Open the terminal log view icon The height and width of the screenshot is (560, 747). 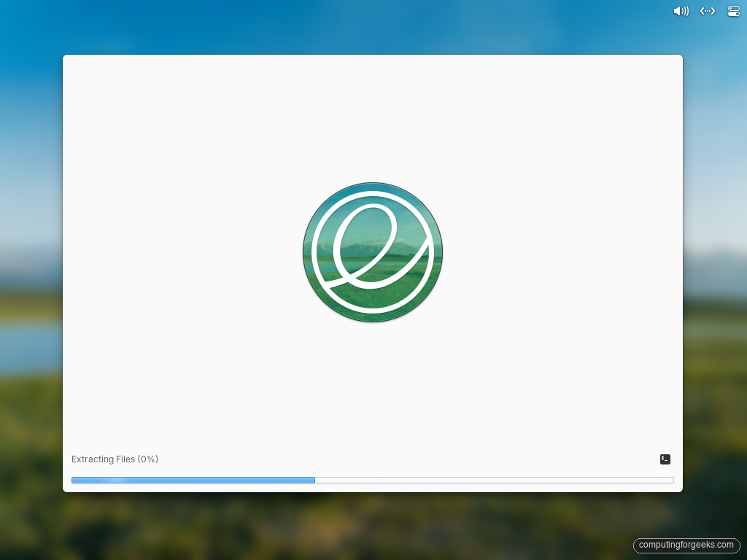(665, 459)
